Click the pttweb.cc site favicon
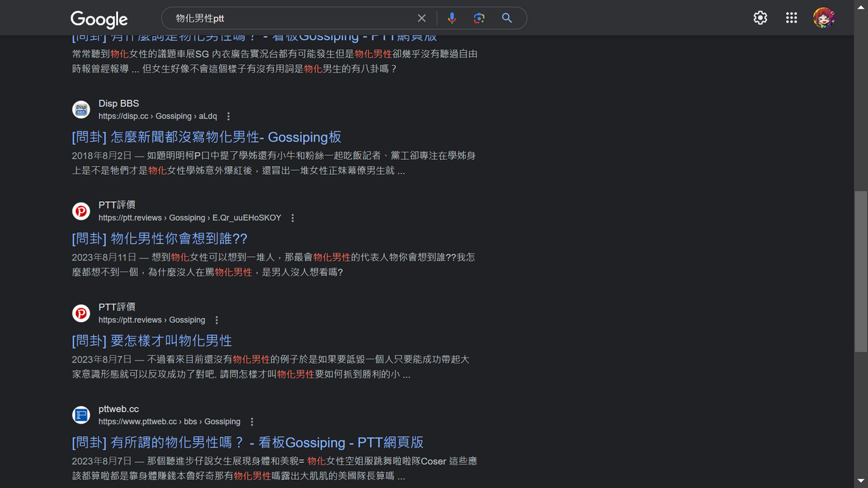 click(81, 415)
